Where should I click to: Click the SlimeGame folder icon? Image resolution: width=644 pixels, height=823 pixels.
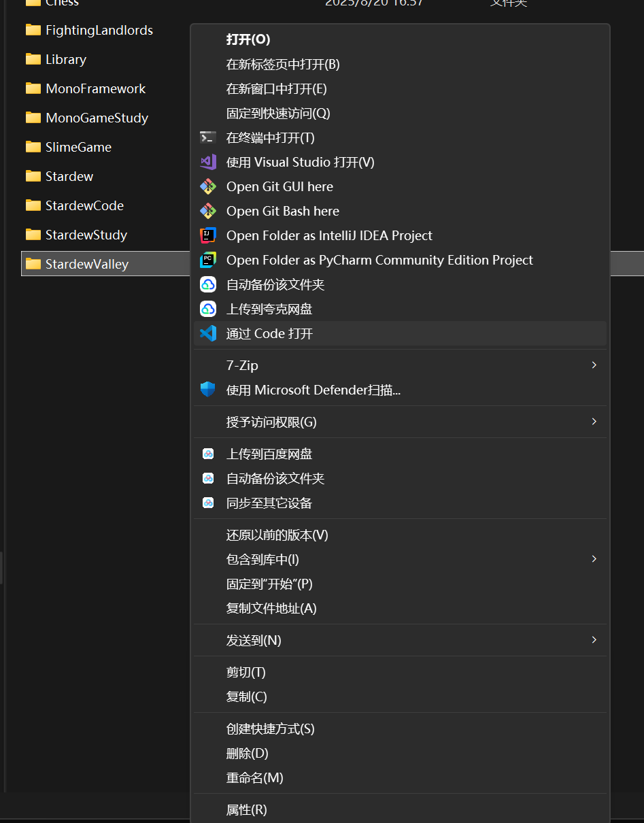(x=33, y=147)
